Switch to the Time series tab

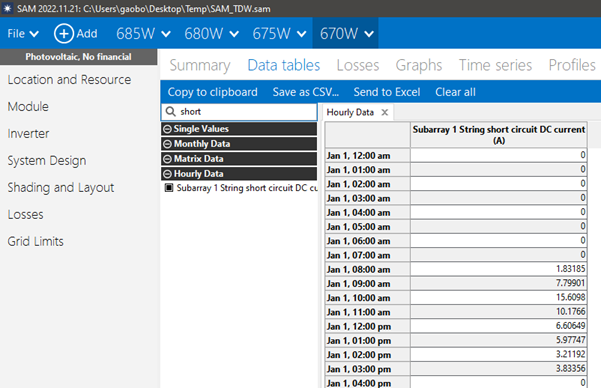coord(495,65)
